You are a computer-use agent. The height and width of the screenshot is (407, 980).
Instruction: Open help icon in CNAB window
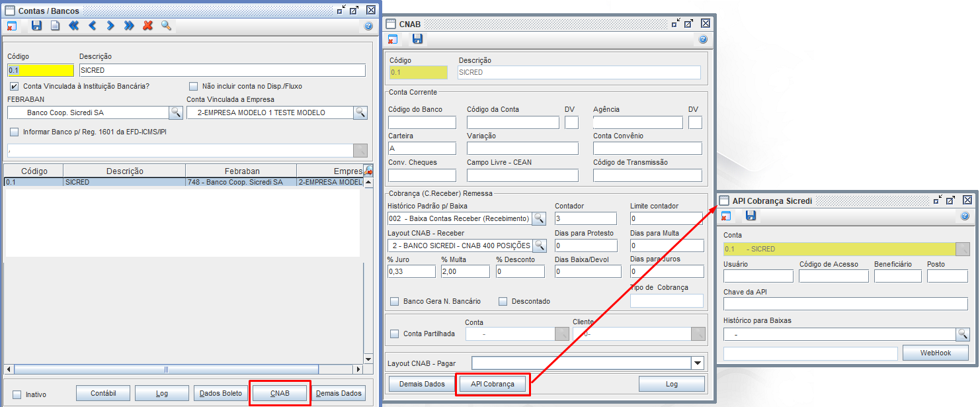pos(703,40)
